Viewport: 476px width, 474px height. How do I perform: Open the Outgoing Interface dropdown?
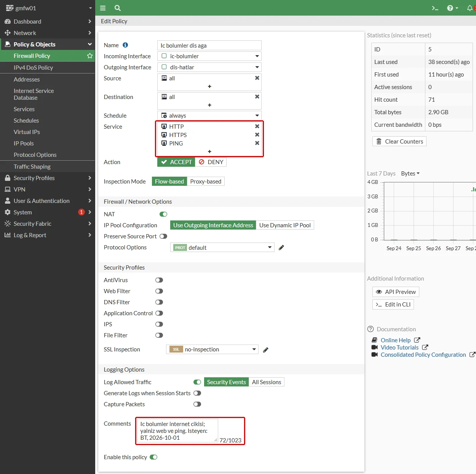[209, 67]
